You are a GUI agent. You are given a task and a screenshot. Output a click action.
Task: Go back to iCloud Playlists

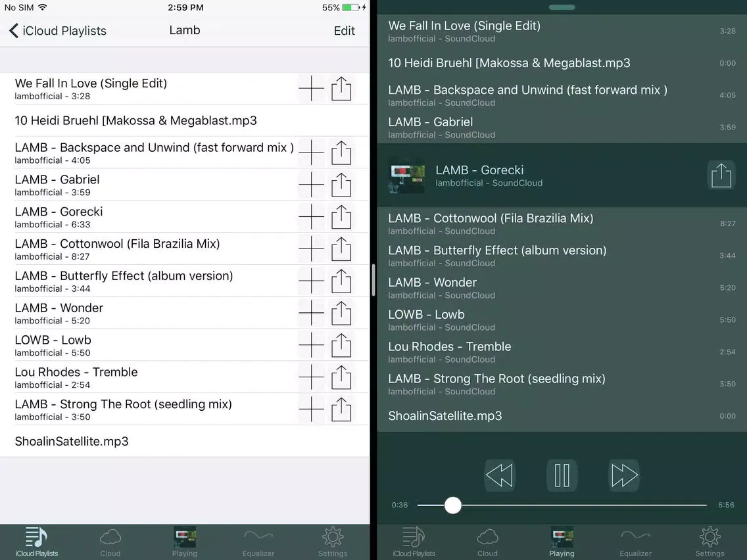(57, 31)
